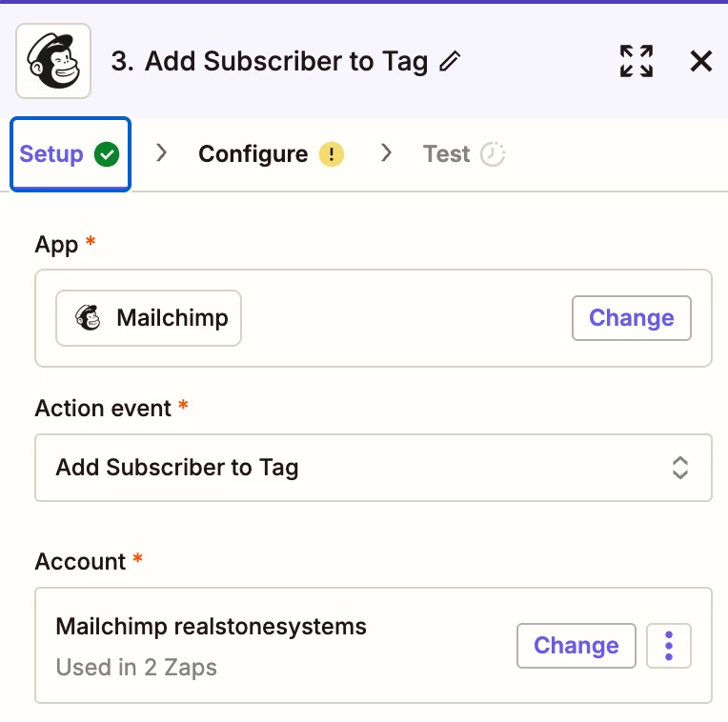Viewport: 728px width, 722px height.
Task: Click the Test pending clock icon
Action: pos(492,154)
